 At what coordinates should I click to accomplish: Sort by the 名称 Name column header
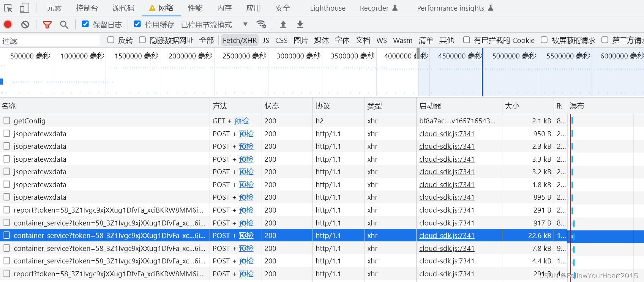[105, 106]
